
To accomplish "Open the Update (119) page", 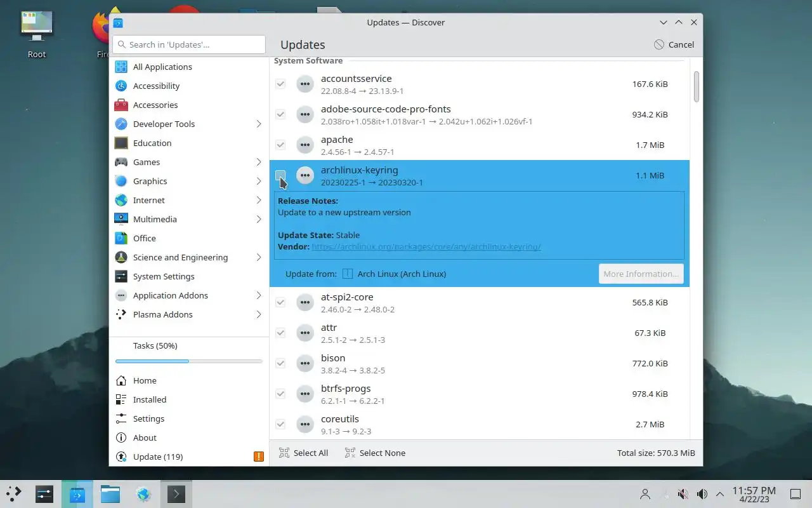I will point(189,457).
